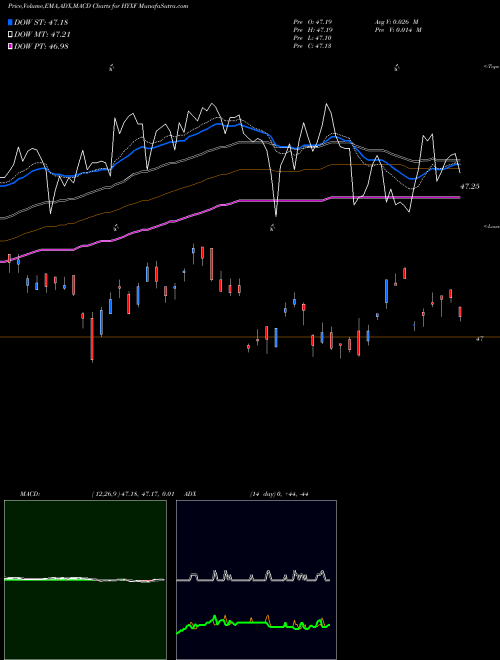The width and height of the screenshot is (500, 660).
Task: Click the magenta DOW PT legend swatch
Action: click(x=10, y=46)
